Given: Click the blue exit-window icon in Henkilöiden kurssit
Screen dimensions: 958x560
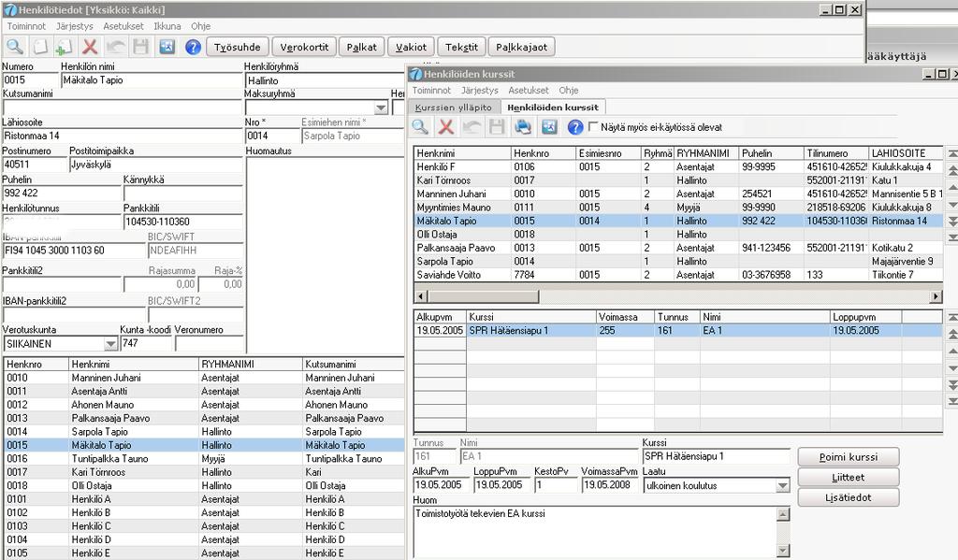Looking at the screenshot, I should pyautogui.click(x=549, y=126).
